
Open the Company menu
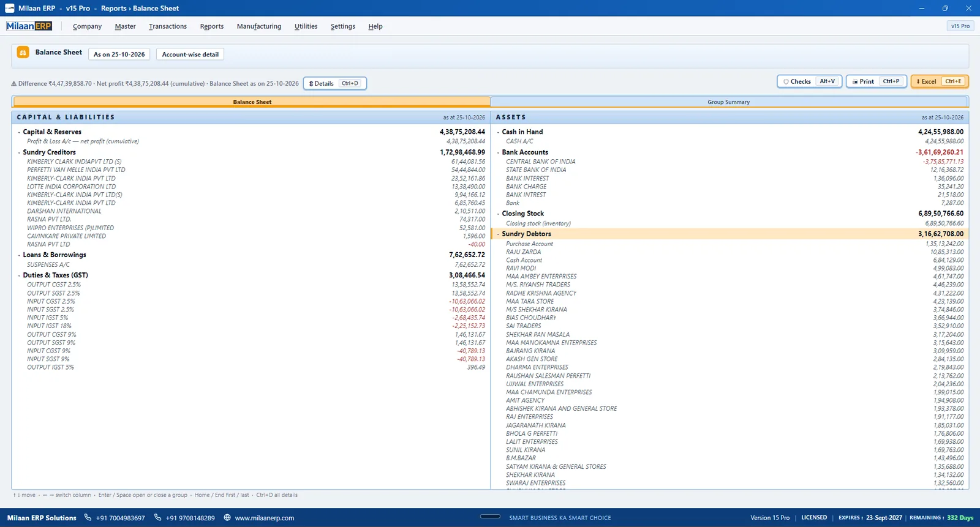[87, 26]
